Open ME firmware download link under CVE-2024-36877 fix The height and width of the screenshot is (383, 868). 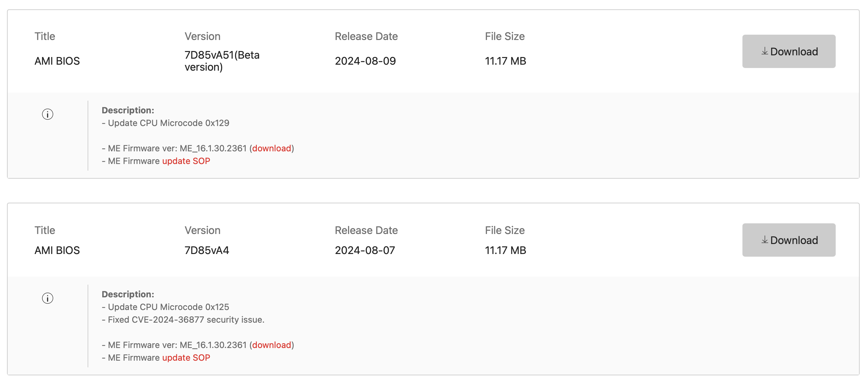[x=271, y=345]
